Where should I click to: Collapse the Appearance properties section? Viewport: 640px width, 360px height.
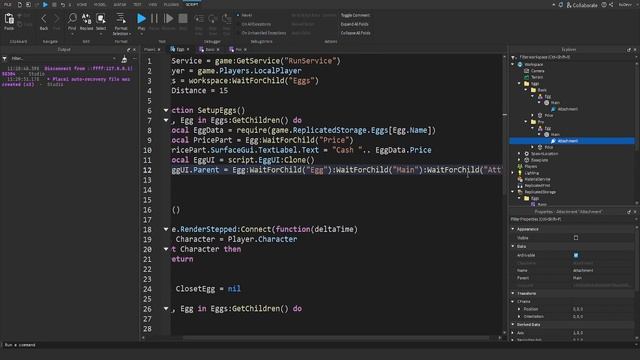513,229
